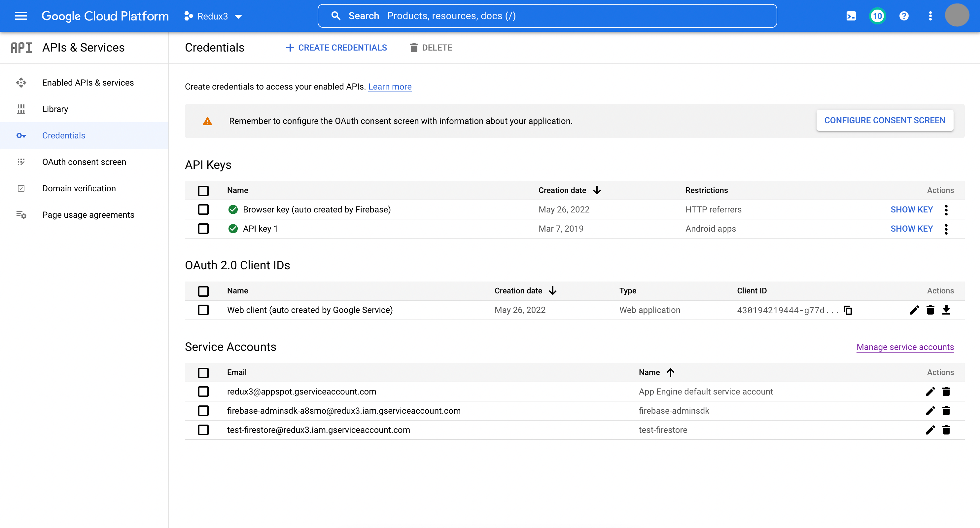The image size is (980, 528).
Task: Check the Web client OAuth row checkbox
Action: pyautogui.click(x=203, y=310)
